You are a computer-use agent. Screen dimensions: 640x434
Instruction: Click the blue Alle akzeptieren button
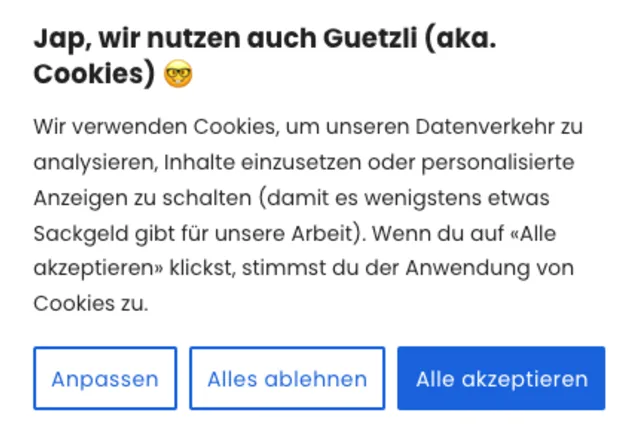pos(501,379)
